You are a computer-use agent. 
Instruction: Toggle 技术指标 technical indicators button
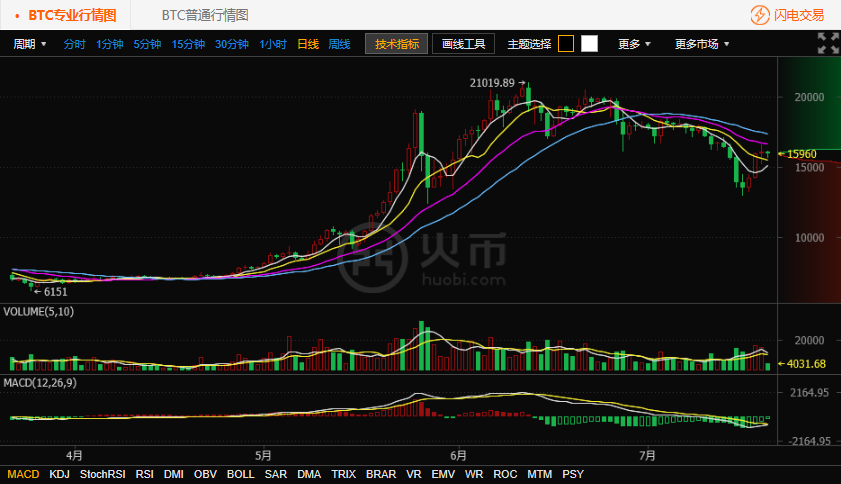coord(396,44)
